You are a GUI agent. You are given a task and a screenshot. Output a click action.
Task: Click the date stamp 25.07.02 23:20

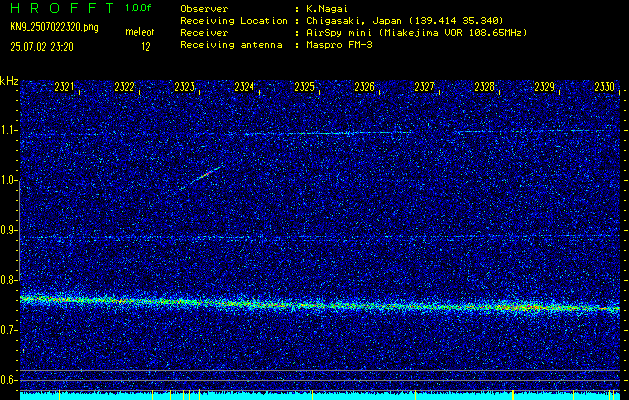(42, 47)
